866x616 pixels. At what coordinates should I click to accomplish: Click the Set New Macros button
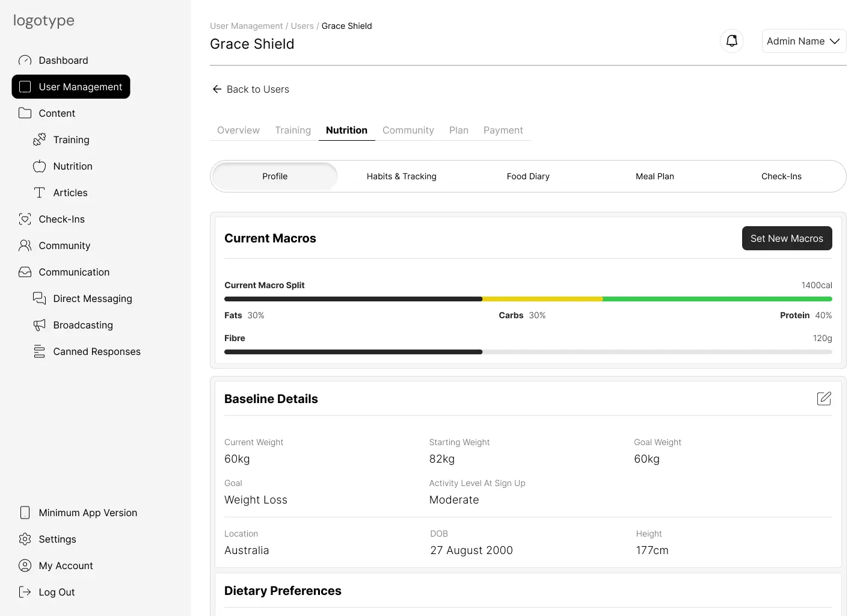(787, 238)
